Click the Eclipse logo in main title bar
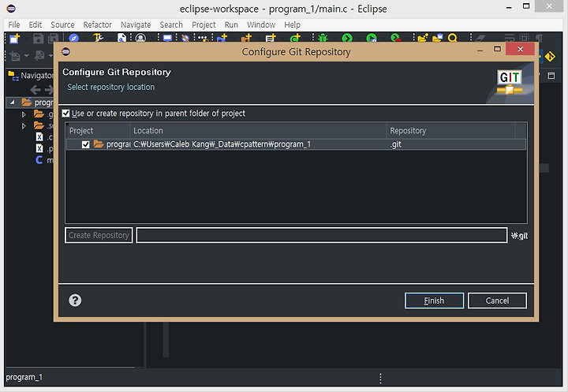This screenshot has width=568, height=392. [x=11, y=9]
